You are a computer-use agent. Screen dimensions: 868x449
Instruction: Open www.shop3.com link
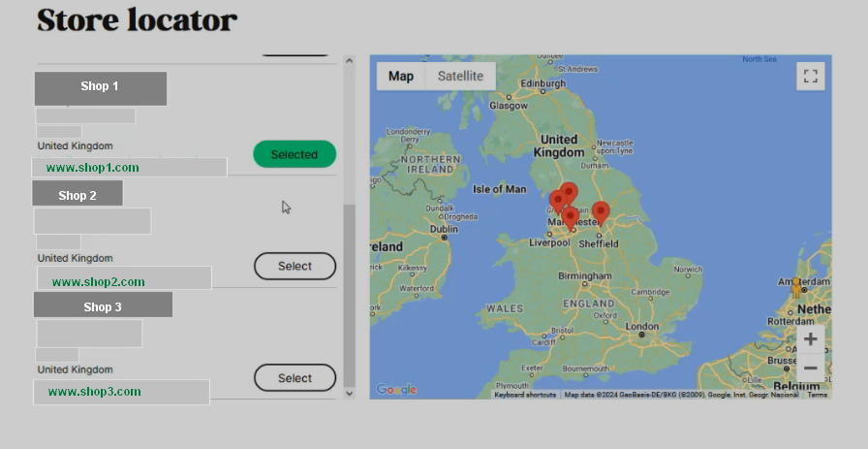[95, 392]
